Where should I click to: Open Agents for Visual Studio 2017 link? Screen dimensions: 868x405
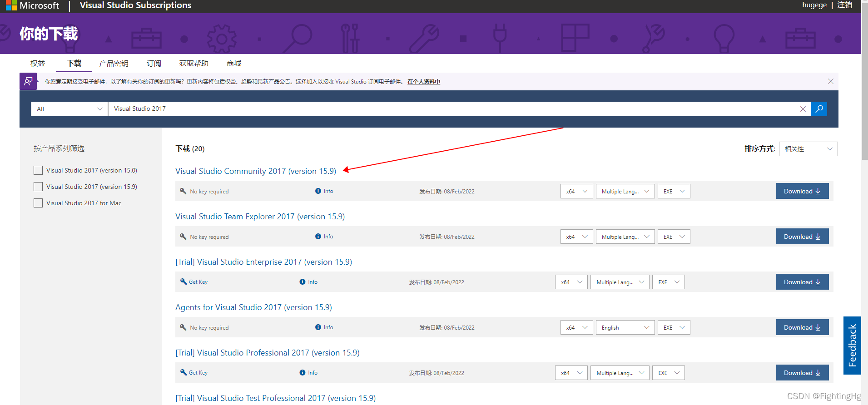pos(254,307)
